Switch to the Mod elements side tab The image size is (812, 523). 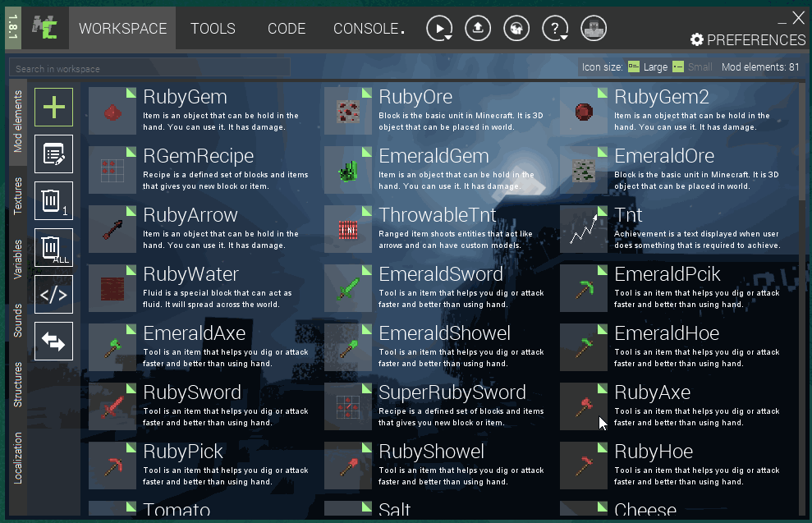(x=17, y=122)
